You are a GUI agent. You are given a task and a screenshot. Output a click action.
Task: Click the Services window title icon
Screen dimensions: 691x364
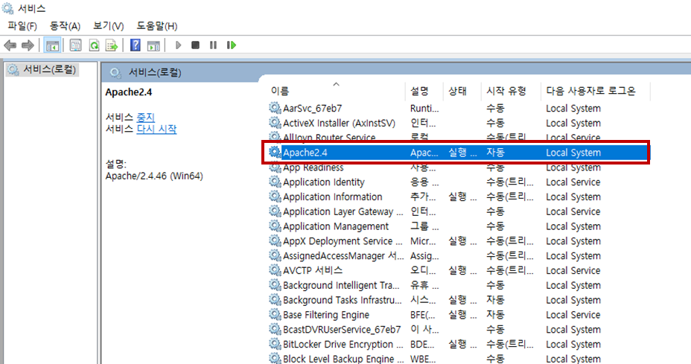pyautogui.click(x=8, y=8)
